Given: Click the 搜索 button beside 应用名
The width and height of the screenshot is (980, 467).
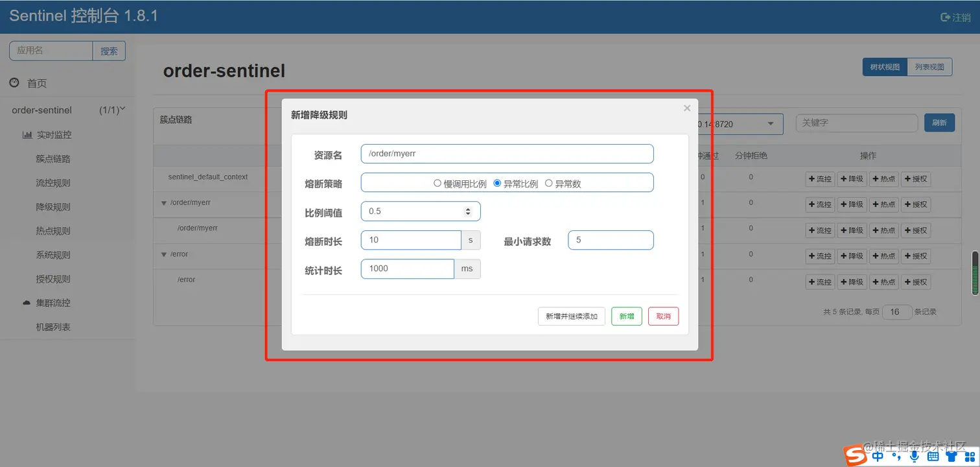Looking at the screenshot, I should 110,51.
